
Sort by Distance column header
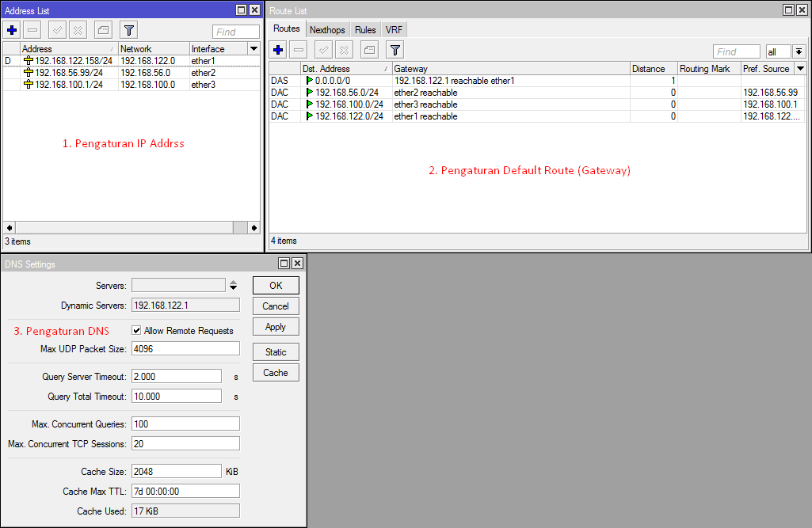(654, 68)
